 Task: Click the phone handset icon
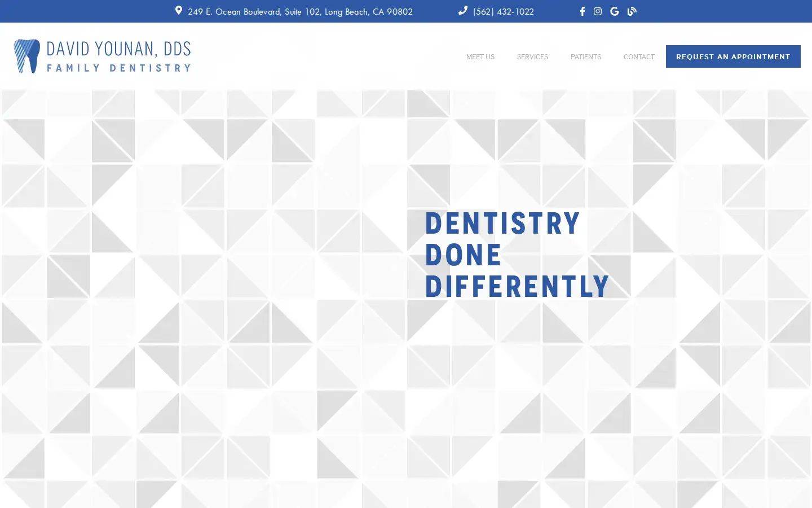point(462,11)
